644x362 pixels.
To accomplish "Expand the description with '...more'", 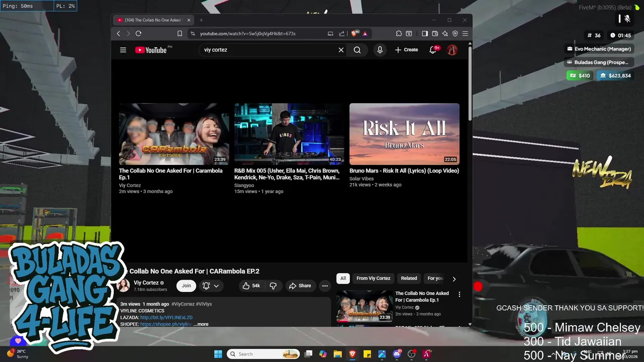I will (201, 324).
